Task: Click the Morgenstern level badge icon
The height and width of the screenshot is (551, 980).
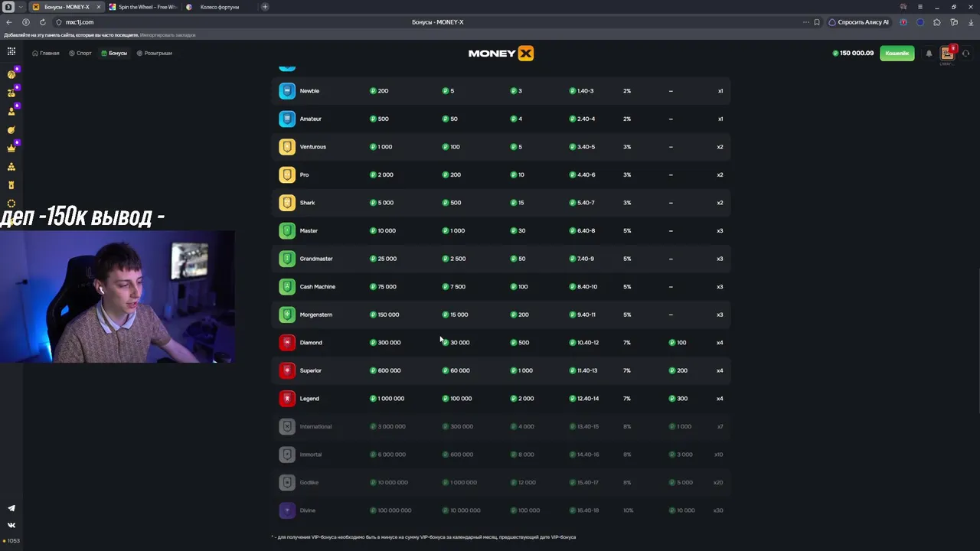Action: point(287,315)
